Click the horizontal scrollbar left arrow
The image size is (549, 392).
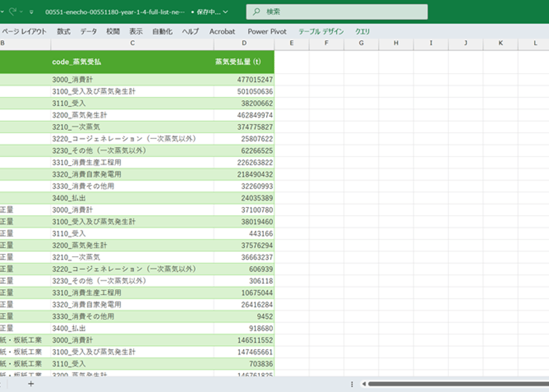tap(364, 384)
